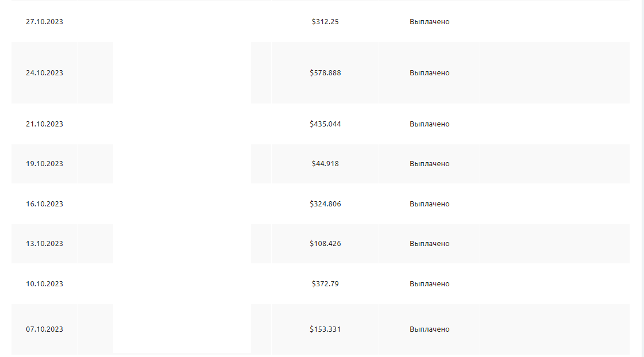Click the $372.79 payout amount
Image resolution: width=644 pixels, height=357 pixels.
[x=325, y=284]
